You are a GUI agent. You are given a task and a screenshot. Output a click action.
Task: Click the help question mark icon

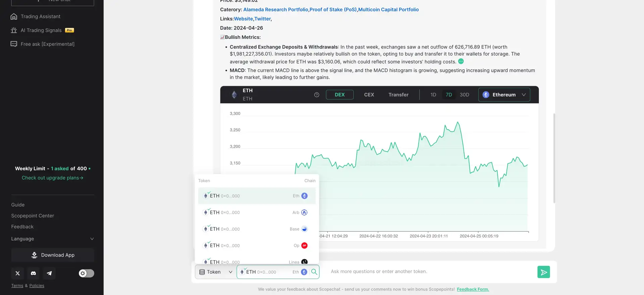tap(317, 95)
